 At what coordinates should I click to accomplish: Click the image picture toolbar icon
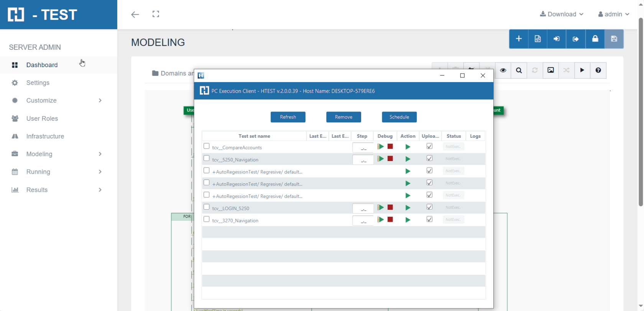point(550,70)
